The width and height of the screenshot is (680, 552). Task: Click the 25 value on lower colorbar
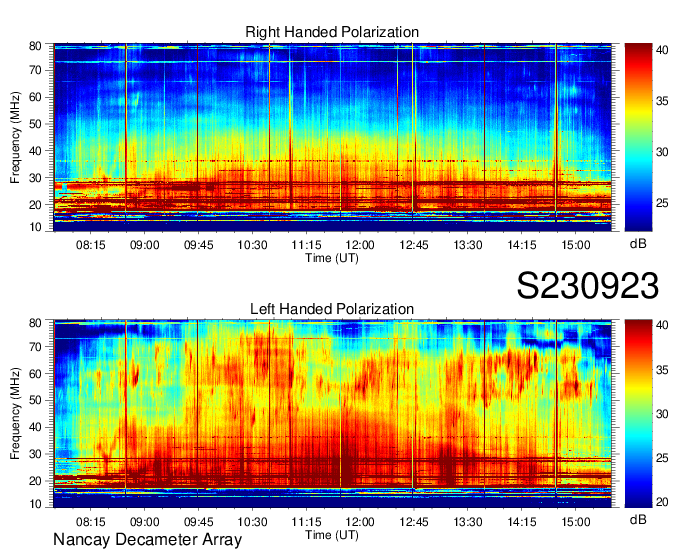(x=662, y=458)
